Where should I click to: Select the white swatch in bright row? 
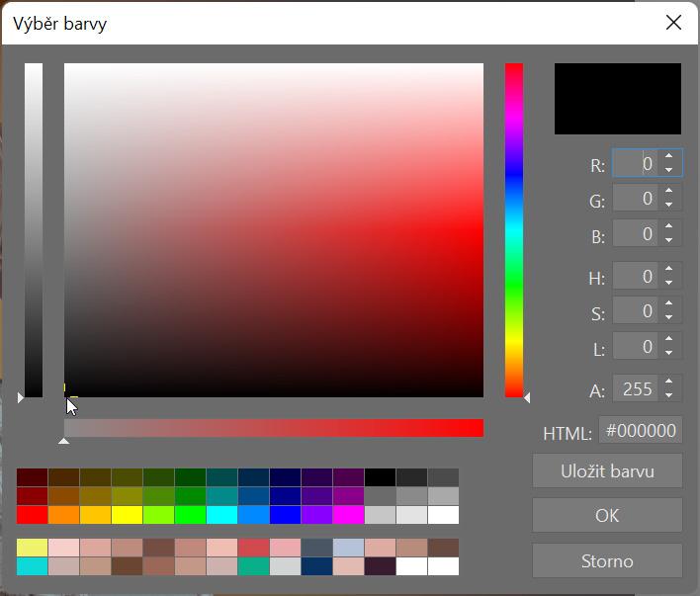tap(443, 515)
